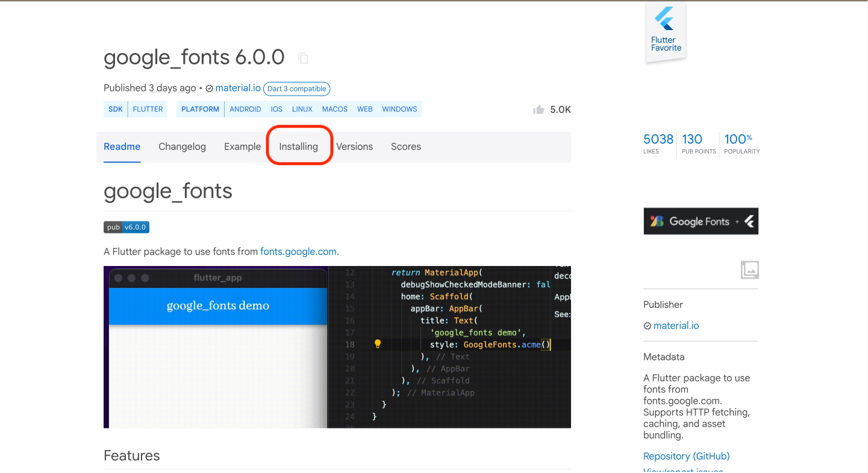This screenshot has height=473, width=868.
Task: Select the MACOS platform tag
Action: tap(335, 110)
